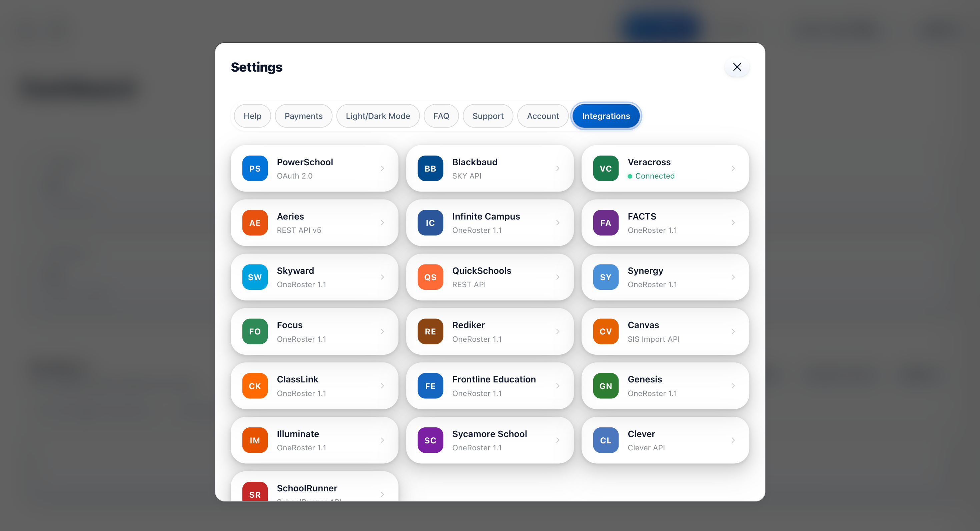Select the Veracross VC icon
The height and width of the screenshot is (531, 980).
(606, 168)
